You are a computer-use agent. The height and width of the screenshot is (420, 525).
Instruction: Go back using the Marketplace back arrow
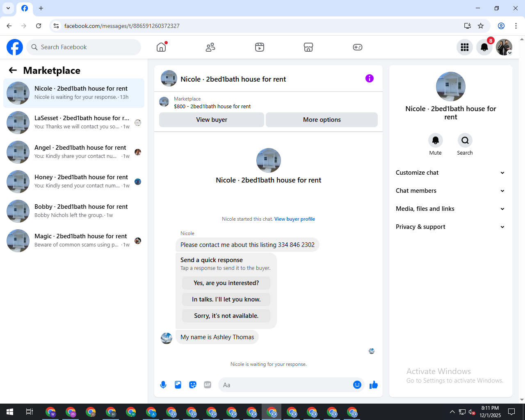pyautogui.click(x=13, y=71)
